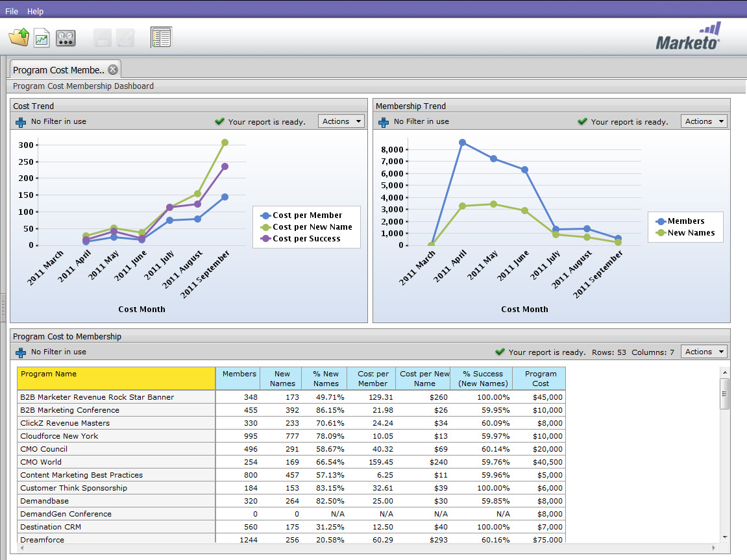
Task: Click horizontal scrollbar left arrow under table
Action: 22,548
